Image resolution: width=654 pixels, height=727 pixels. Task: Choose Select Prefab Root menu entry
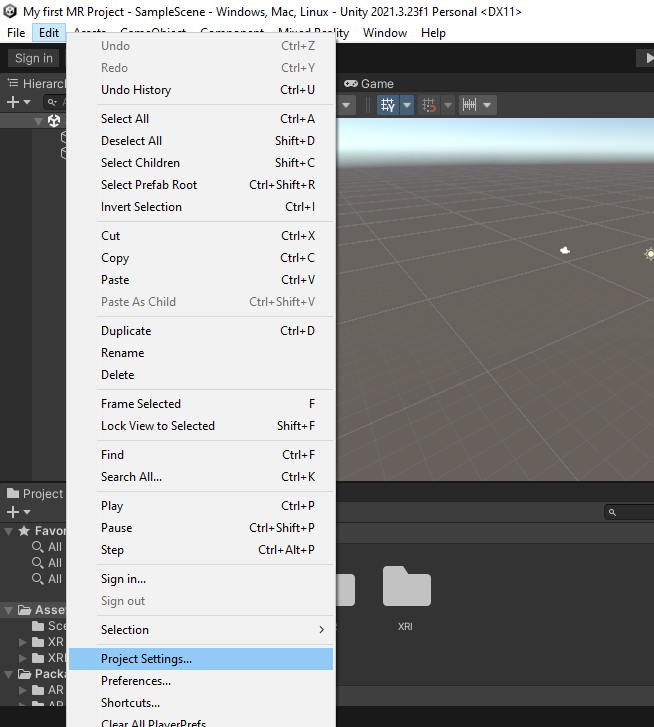(x=201, y=185)
